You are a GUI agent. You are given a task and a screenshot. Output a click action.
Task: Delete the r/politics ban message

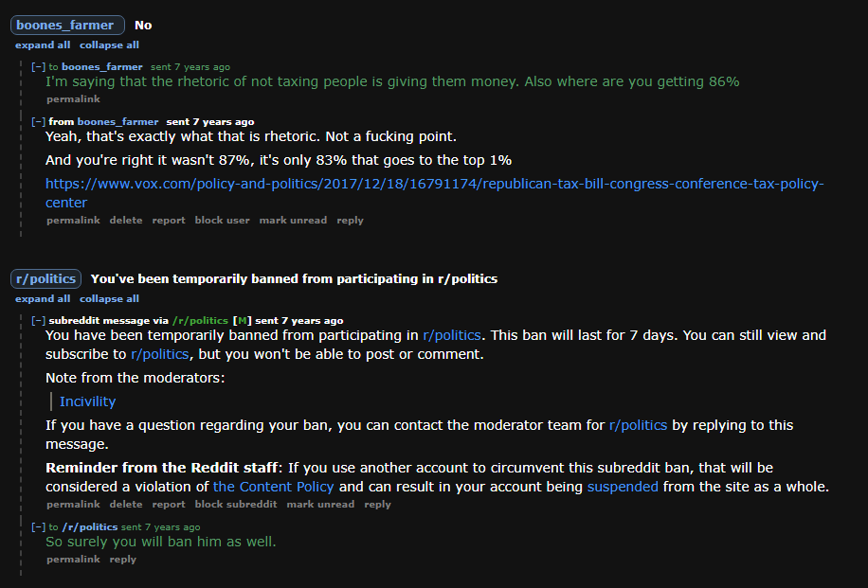click(x=126, y=505)
